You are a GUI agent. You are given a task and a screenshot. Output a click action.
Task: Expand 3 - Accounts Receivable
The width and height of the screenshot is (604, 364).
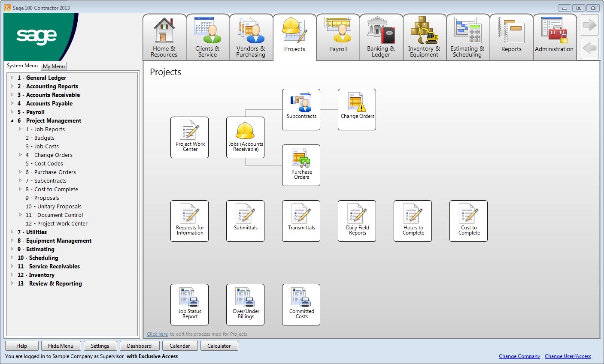[12, 95]
